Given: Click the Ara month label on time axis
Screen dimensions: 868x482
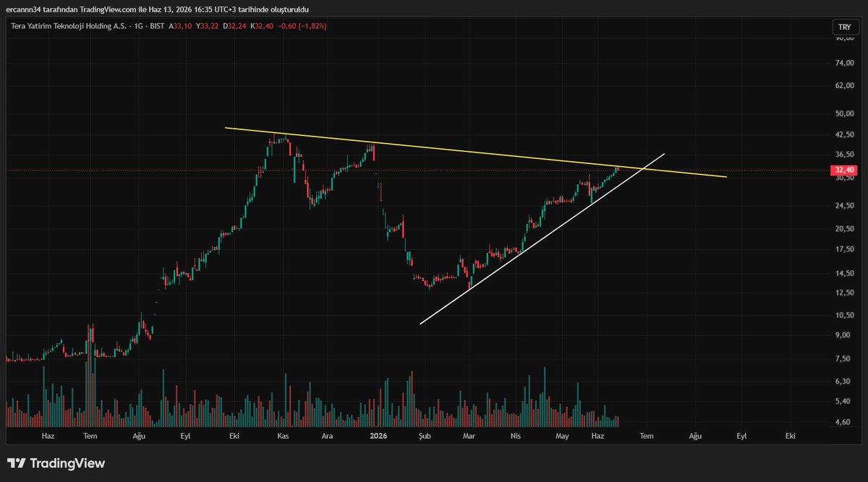Looking at the screenshot, I should [x=327, y=436].
